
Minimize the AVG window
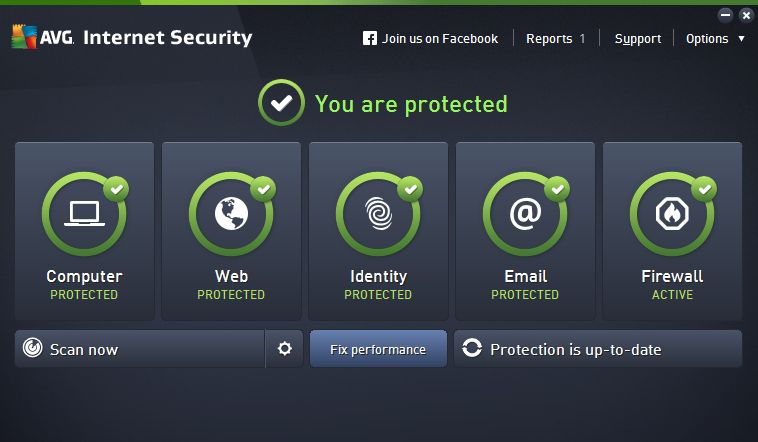726,15
